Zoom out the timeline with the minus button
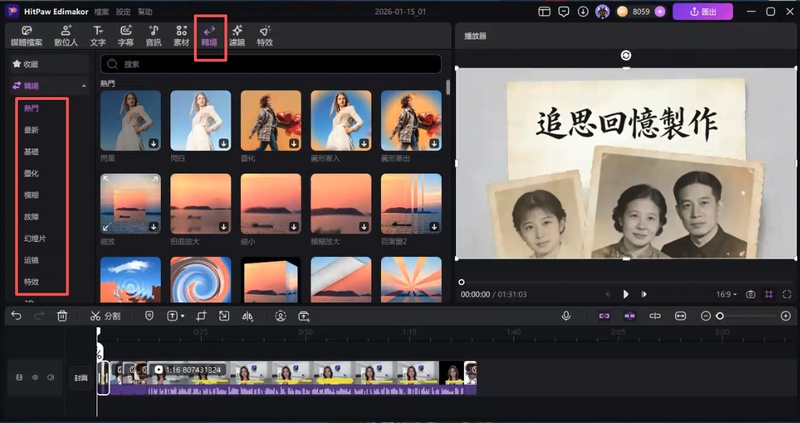 [x=706, y=316]
